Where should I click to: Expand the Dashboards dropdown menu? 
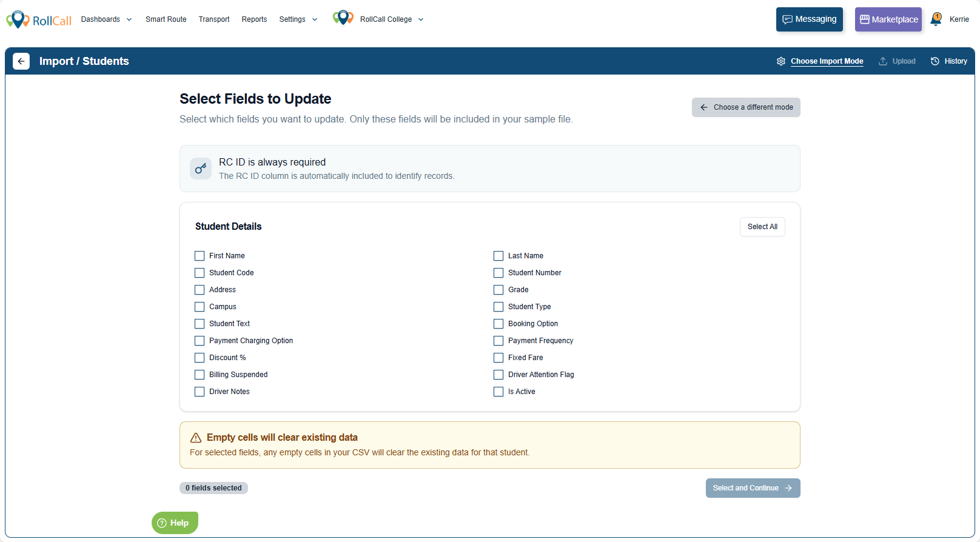106,19
